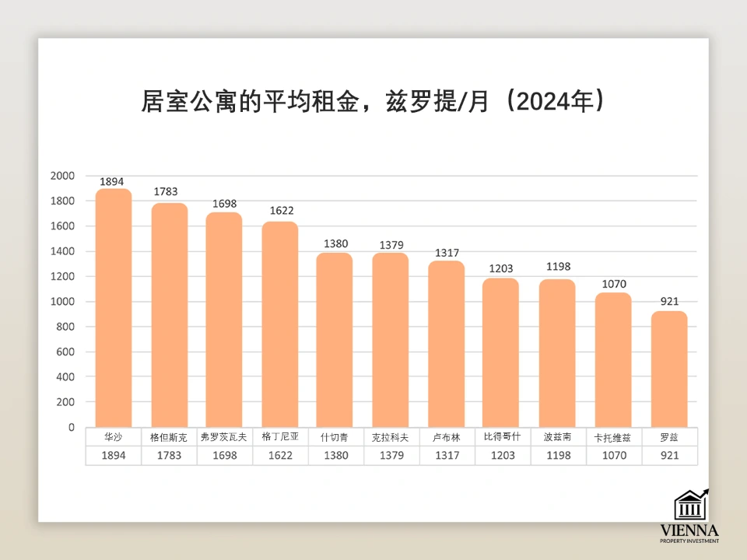This screenshot has width=747, height=560.
Task: Click the 克拉科夫 bar
Action: pyautogui.click(x=391, y=338)
